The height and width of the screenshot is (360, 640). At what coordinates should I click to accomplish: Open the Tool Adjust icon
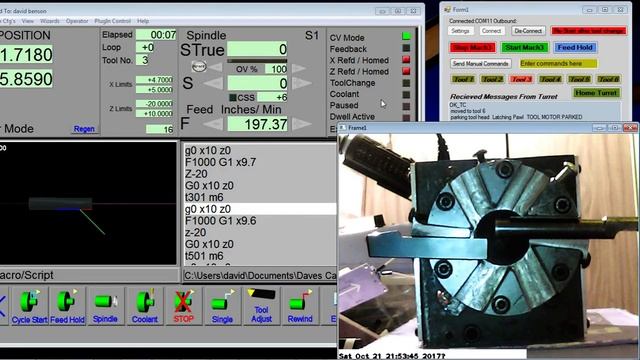pyautogui.click(x=261, y=306)
